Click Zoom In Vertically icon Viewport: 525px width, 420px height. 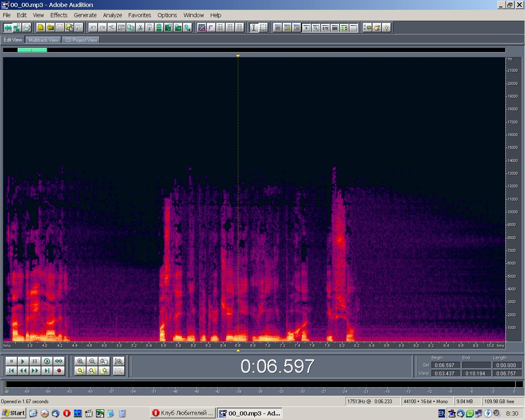pyautogui.click(x=119, y=361)
